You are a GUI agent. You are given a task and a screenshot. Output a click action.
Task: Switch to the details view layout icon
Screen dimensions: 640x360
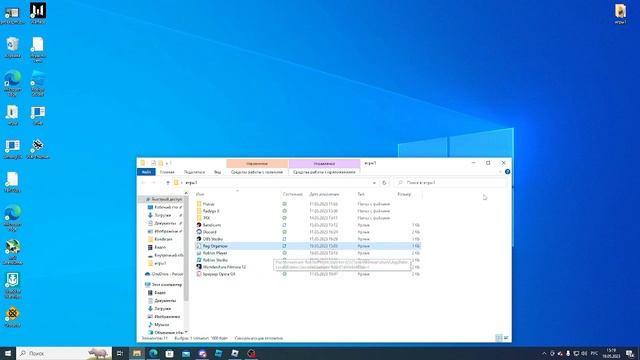pyautogui.click(x=498, y=338)
